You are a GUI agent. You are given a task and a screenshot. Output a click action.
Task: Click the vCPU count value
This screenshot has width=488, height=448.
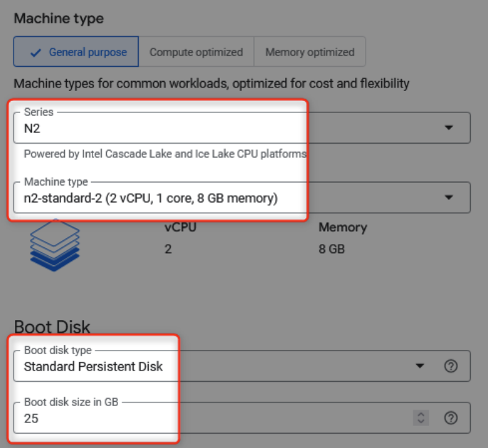coord(169,251)
